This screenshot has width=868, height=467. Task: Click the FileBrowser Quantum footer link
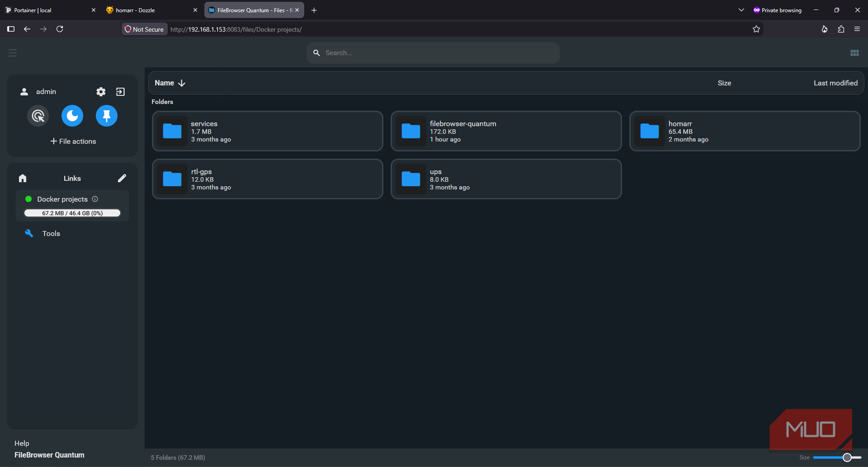coord(49,455)
